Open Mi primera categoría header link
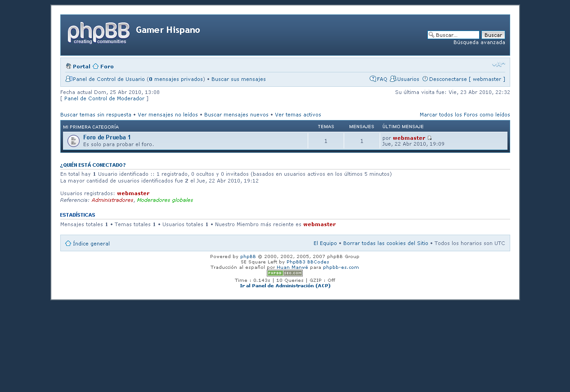 (91, 127)
